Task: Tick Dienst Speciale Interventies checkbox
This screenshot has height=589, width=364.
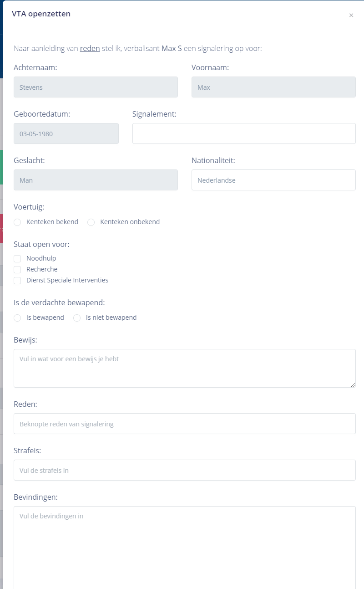Action: click(x=18, y=281)
